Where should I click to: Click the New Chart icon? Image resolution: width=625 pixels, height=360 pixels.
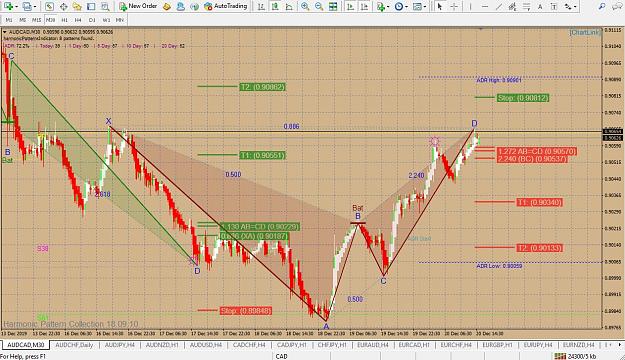pyautogui.click(x=8, y=6)
